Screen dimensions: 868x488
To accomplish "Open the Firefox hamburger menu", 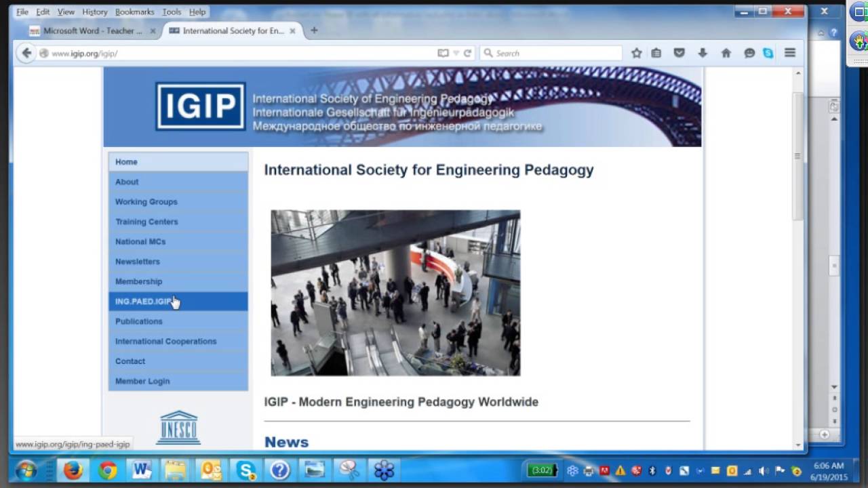I will [x=790, y=53].
